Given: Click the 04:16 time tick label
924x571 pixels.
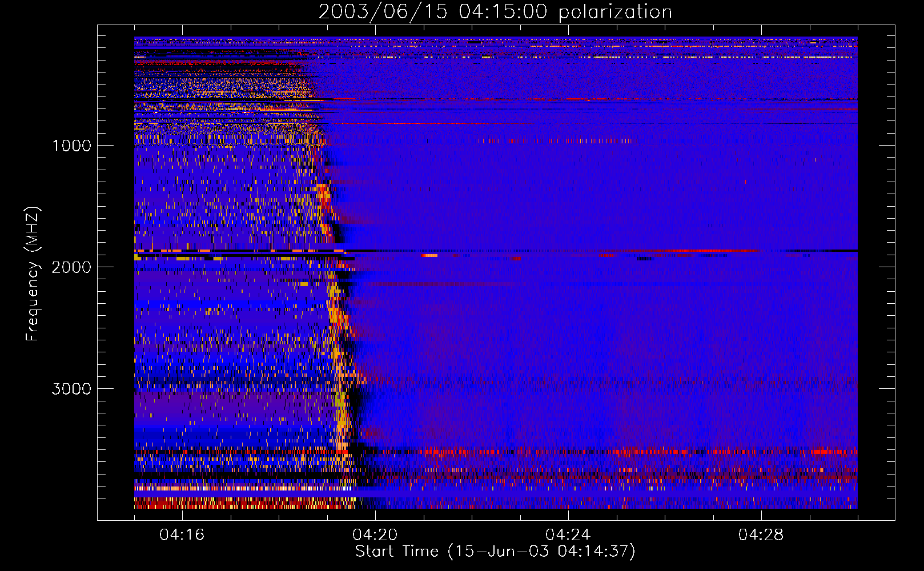Looking at the screenshot, I should tap(182, 535).
